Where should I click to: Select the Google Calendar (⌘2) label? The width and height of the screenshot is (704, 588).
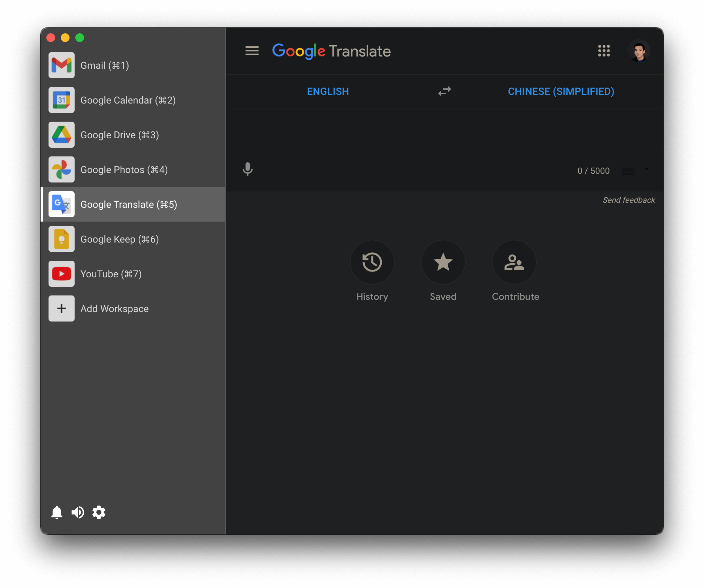[128, 100]
